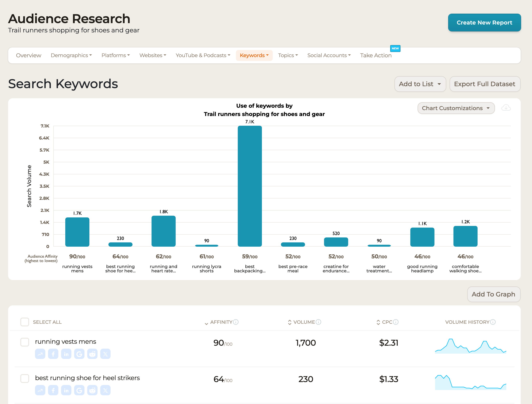Select the Facebook icon under running vests mens
The height and width of the screenshot is (404, 532).
[53, 354]
